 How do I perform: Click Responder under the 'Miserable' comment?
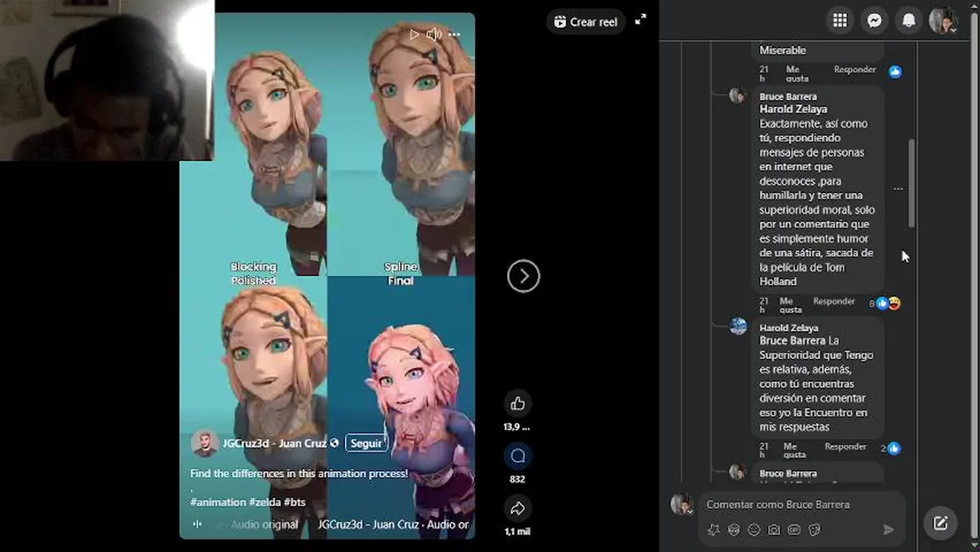click(855, 70)
